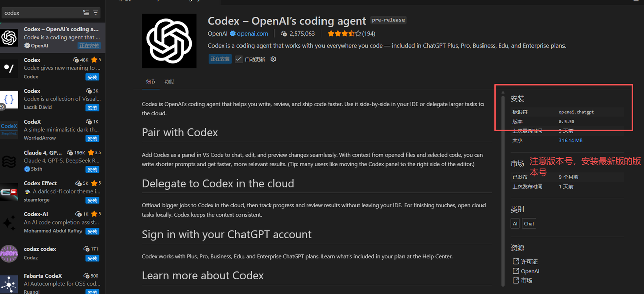Switch to the 功能 features tab
The image size is (644, 294).
[x=169, y=82]
